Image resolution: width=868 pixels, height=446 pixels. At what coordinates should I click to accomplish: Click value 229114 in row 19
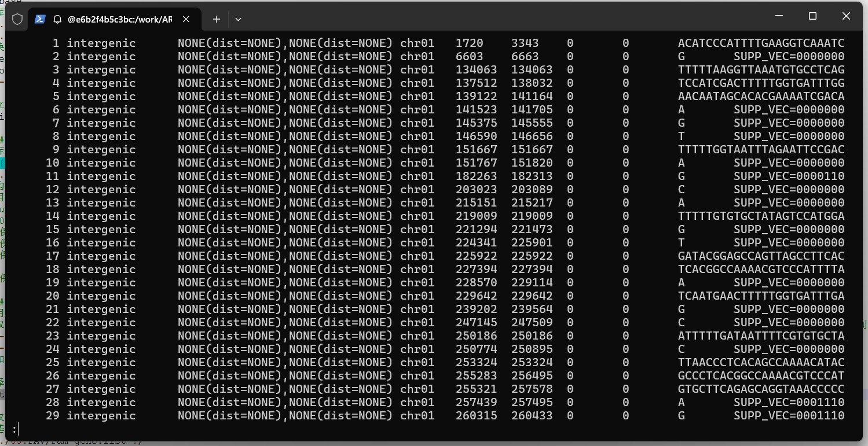point(532,283)
